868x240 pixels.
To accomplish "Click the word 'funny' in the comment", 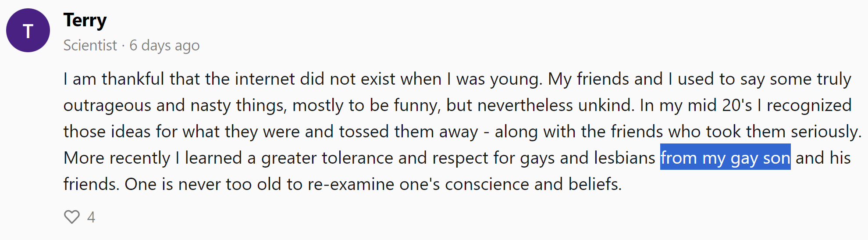I will tap(416, 105).
